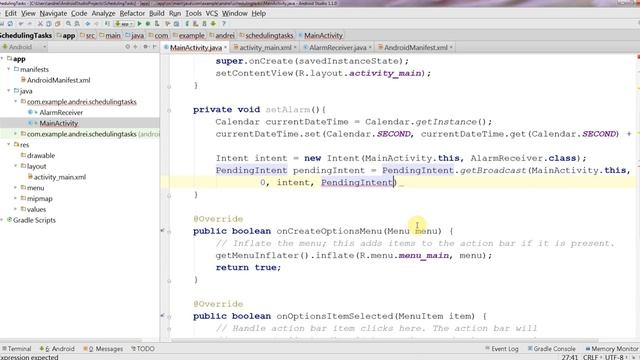The image size is (640, 360).
Task: Select activity_main.xml under layout
Action: (60, 177)
